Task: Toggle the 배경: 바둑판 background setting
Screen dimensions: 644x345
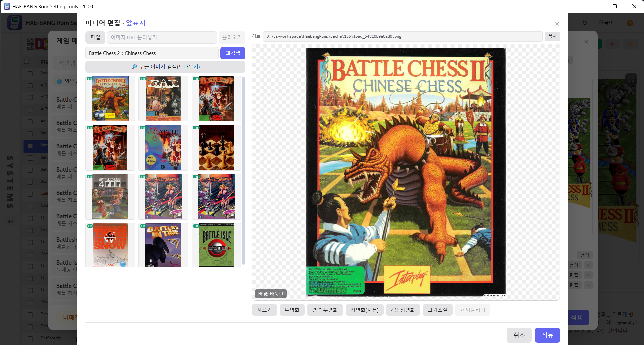Action: point(271,294)
